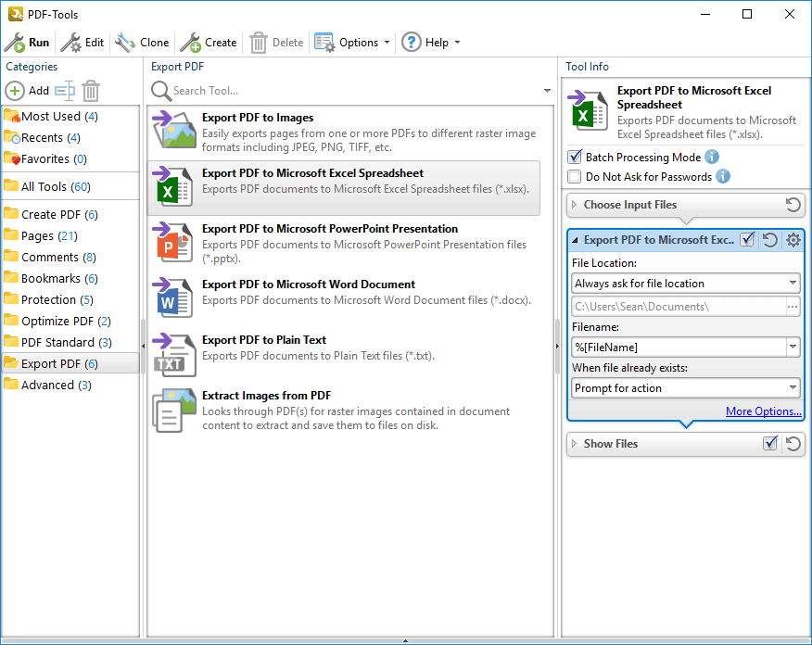Click the Delete trash toolbar button

pos(276,43)
